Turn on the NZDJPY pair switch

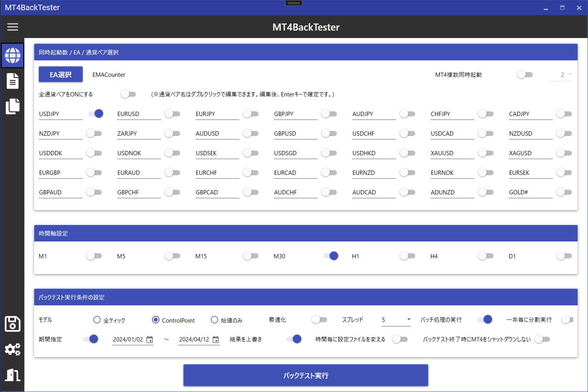tap(94, 133)
